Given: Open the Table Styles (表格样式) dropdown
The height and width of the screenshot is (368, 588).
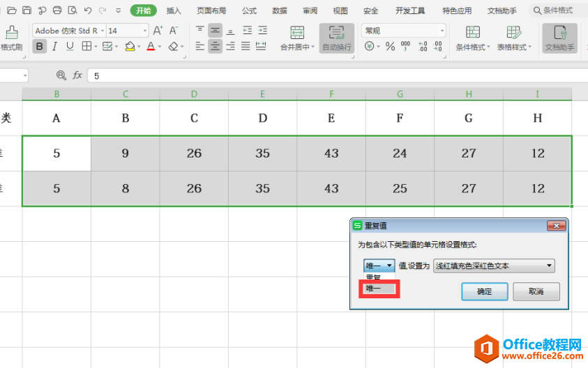Looking at the screenshot, I should click(514, 38).
